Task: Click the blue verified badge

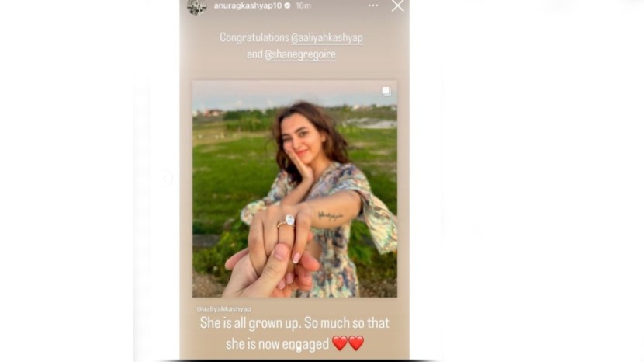Action: tap(288, 5)
